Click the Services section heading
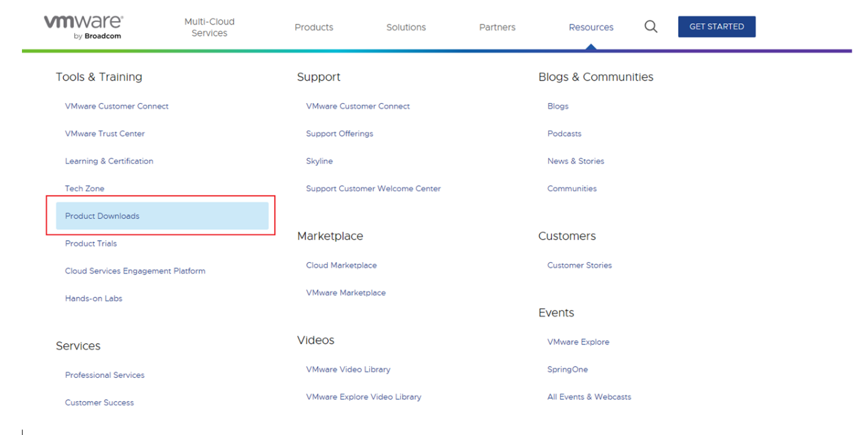This screenshot has height=435, width=868. [x=78, y=346]
